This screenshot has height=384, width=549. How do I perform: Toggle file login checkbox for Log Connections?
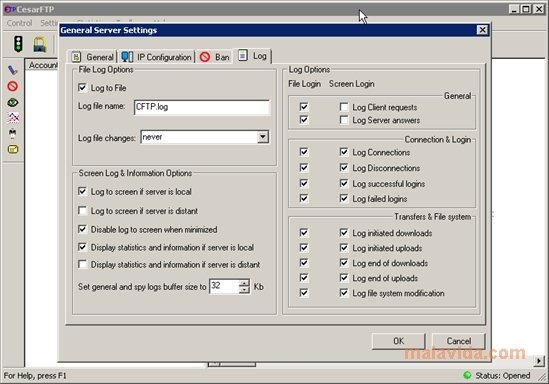tap(304, 152)
